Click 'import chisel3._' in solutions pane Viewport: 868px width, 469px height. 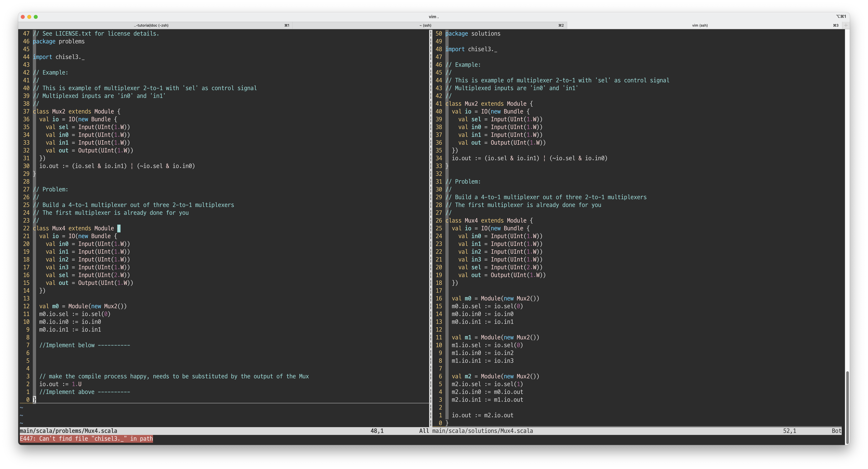point(471,49)
